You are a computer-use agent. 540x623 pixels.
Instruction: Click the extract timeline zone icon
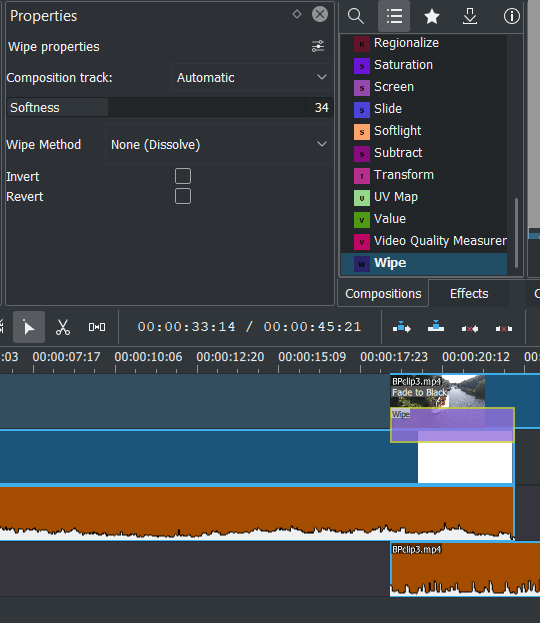click(470, 329)
